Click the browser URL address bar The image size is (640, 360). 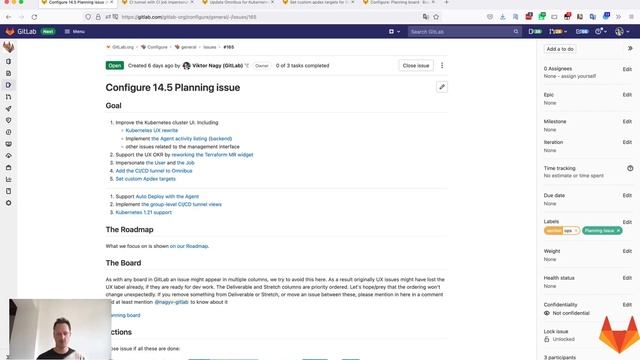[x=261, y=17]
